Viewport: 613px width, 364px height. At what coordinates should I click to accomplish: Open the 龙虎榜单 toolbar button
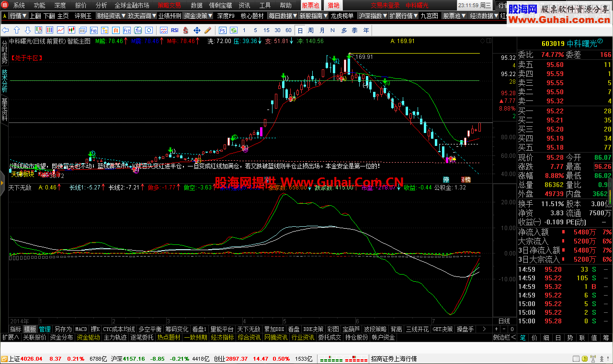[x=342, y=16]
